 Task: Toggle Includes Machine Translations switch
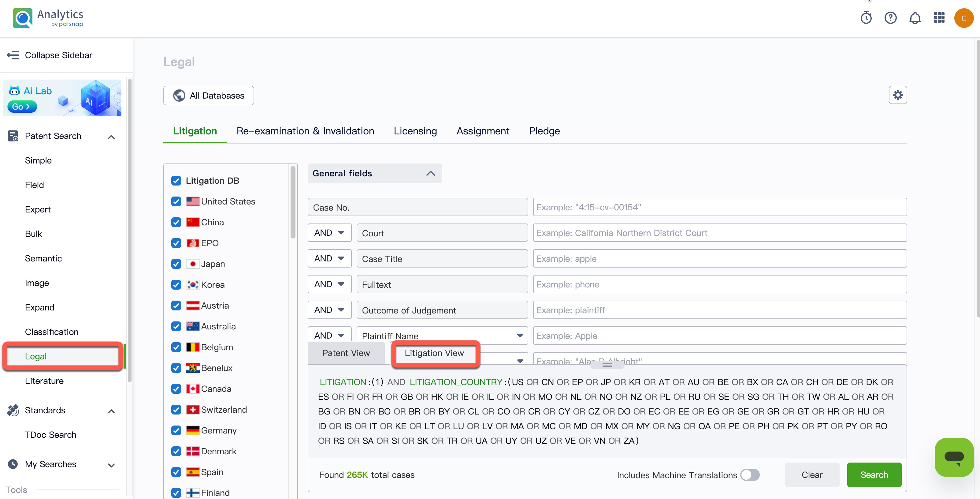(749, 475)
